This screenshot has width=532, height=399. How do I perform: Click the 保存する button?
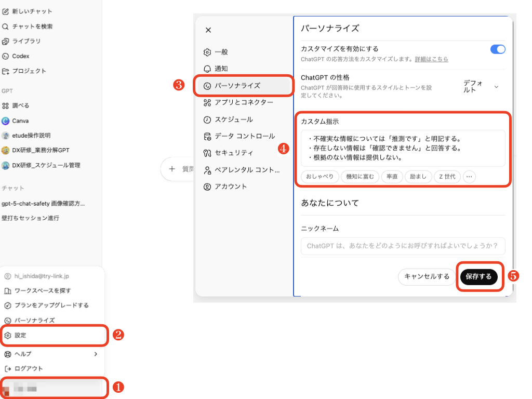pyautogui.click(x=479, y=277)
